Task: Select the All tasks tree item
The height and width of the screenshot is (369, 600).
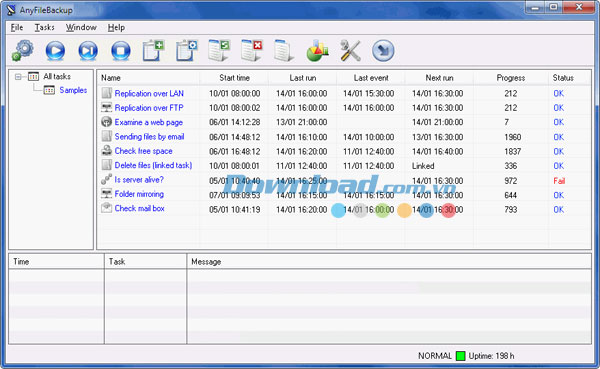Action: coord(57,77)
